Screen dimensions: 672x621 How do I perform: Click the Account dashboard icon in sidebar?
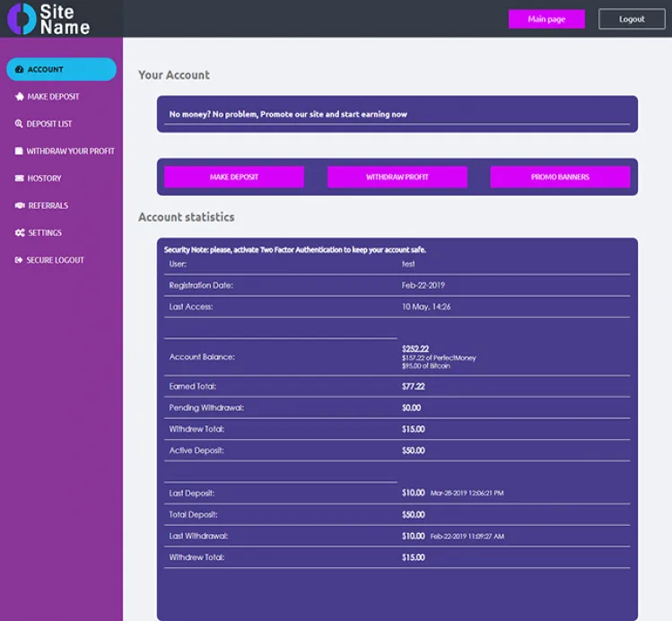pos(19,69)
